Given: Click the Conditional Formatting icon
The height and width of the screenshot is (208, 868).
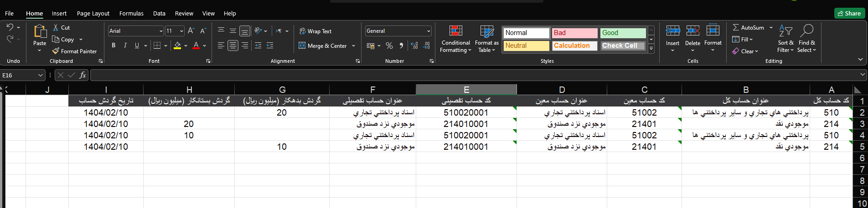Looking at the screenshot, I should click(x=455, y=31).
